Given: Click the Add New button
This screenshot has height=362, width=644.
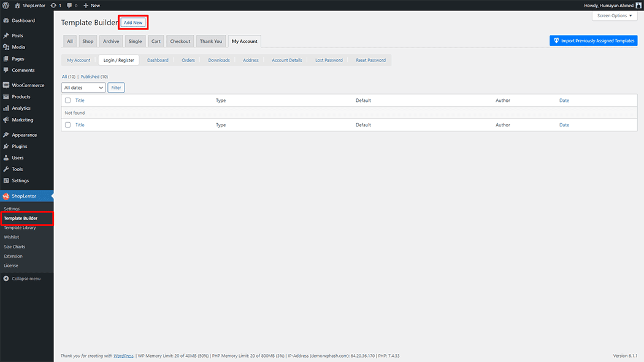Looking at the screenshot, I should click(132, 21).
